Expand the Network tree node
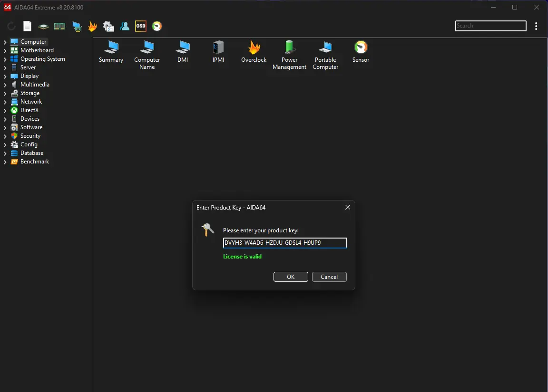The image size is (548, 392). 5,102
